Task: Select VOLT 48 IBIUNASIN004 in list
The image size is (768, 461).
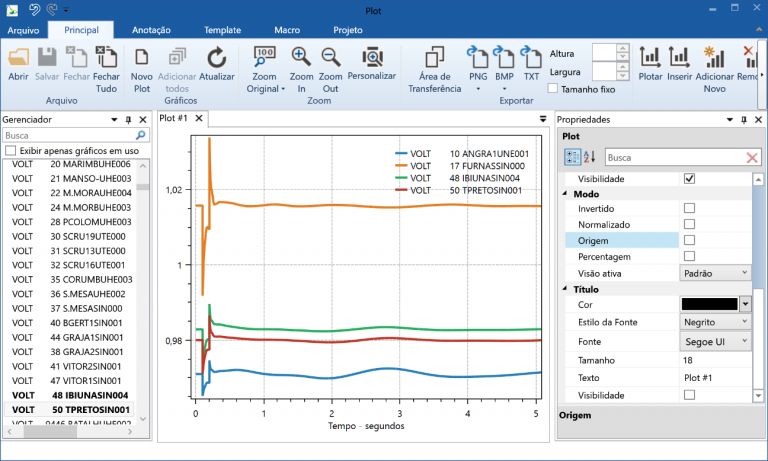Action: 70,395
